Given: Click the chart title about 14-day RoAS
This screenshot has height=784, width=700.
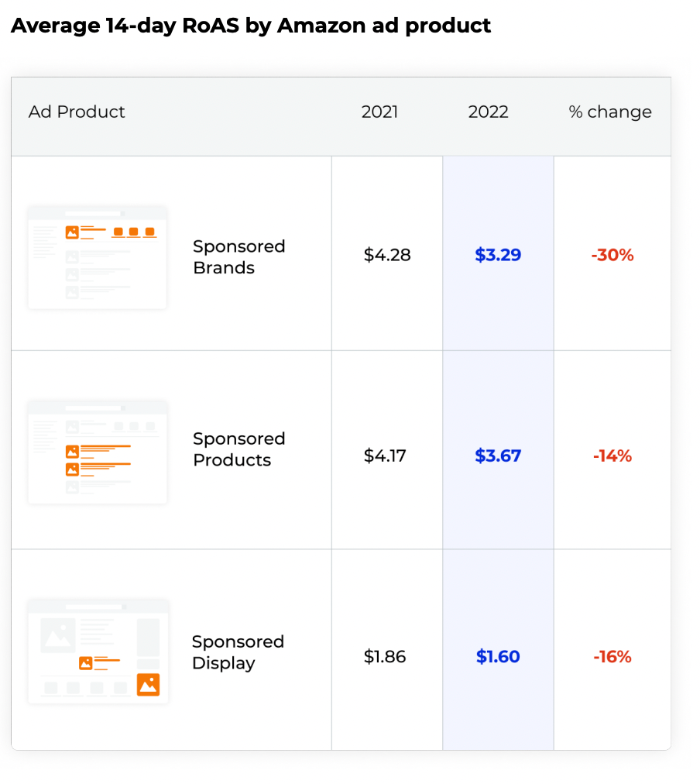Looking at the screenshot, I should point(251,26).
